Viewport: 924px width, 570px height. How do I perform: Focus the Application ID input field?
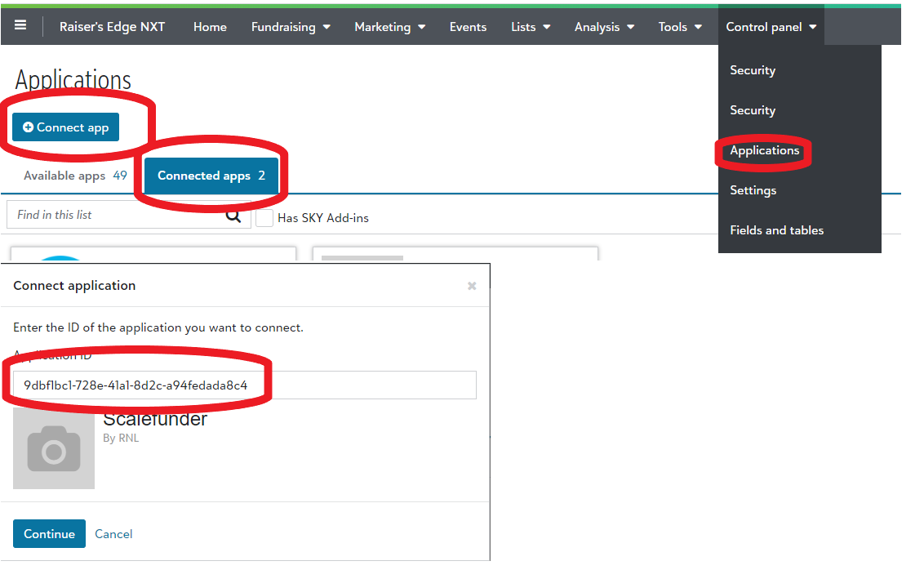(x=245, y=385)
